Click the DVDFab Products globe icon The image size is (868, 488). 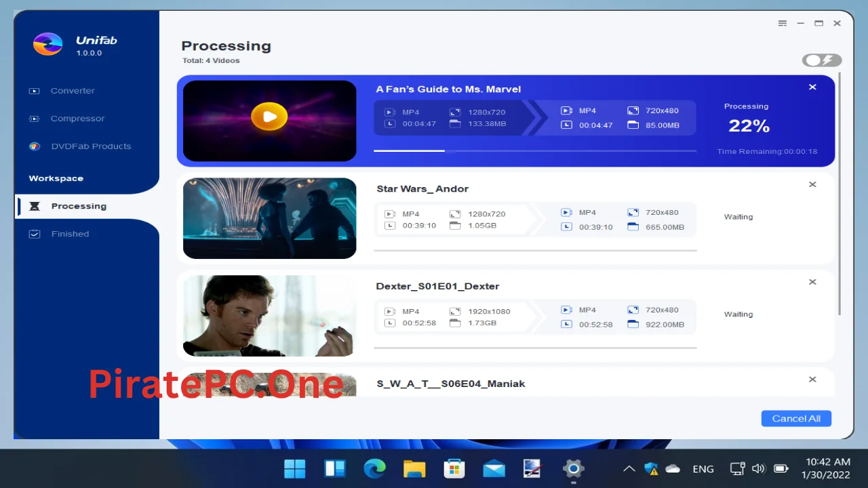pos(35,146)
